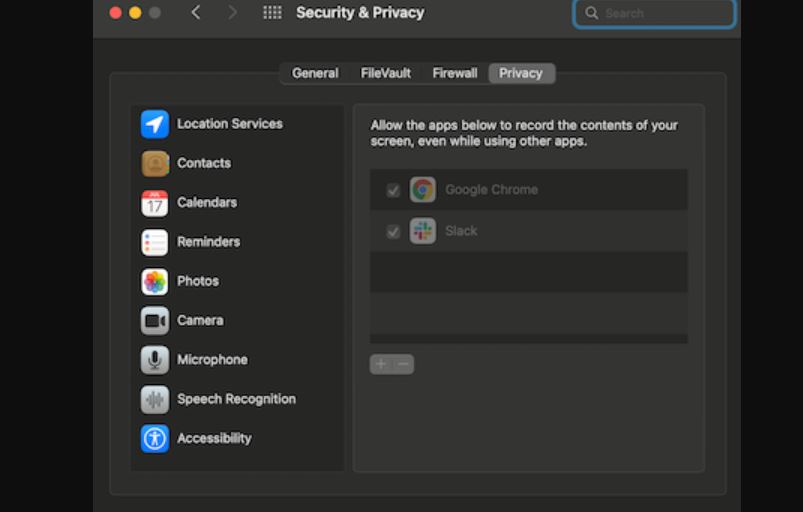803x512 pixels.
Task: Minimize the window with yellow button
Action: pos(135,13)
